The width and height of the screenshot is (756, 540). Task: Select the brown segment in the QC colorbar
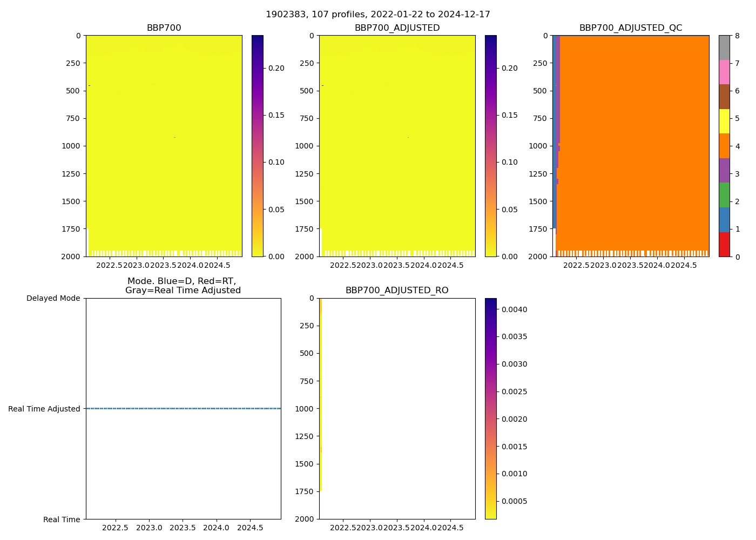point(724,97)
